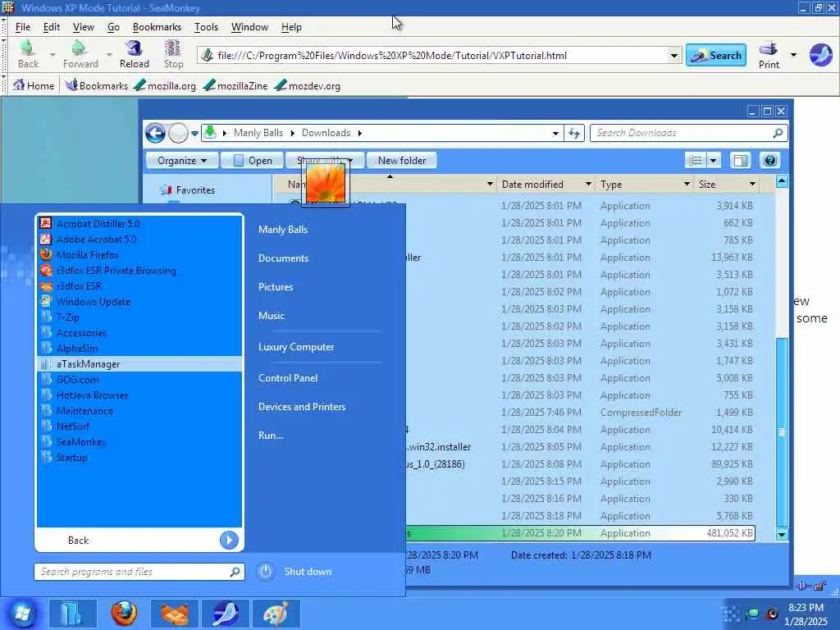This screenshot has height=630, width=840.
Task: Launch Mozilla Firefox from programs list
Action: (x=139, y=254)
